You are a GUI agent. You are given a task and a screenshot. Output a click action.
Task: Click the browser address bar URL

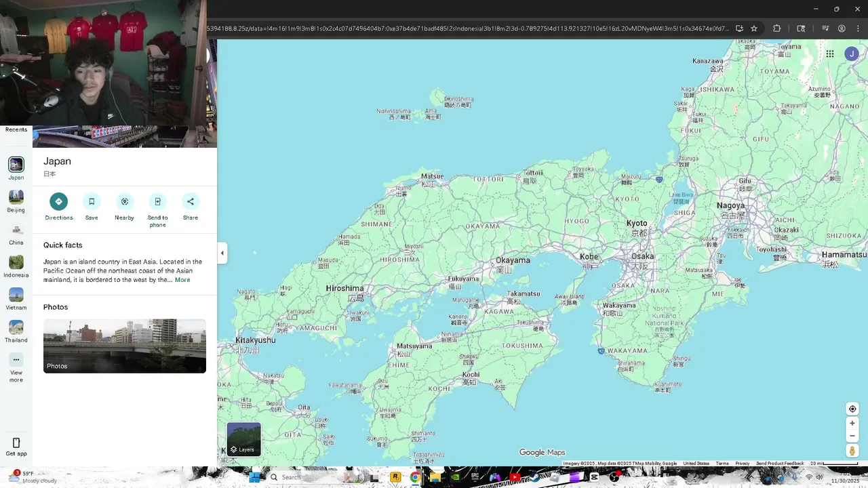tap(468, 28)
